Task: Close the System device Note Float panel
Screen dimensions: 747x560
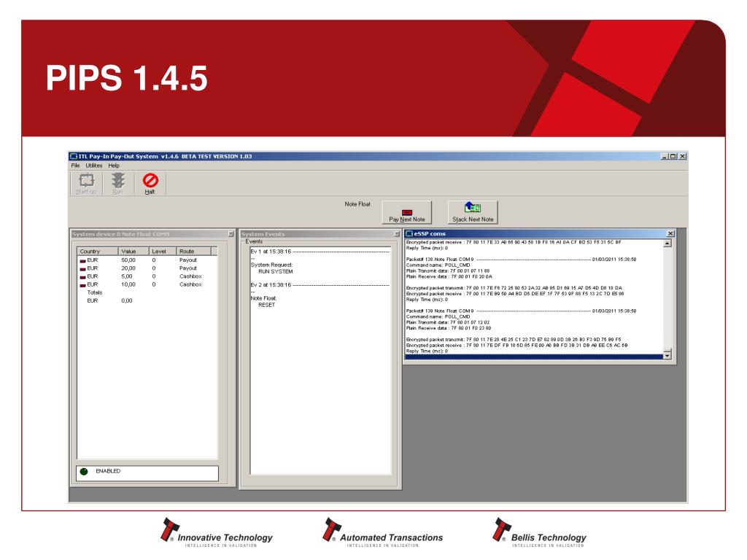Action: [x=231, y=234]
